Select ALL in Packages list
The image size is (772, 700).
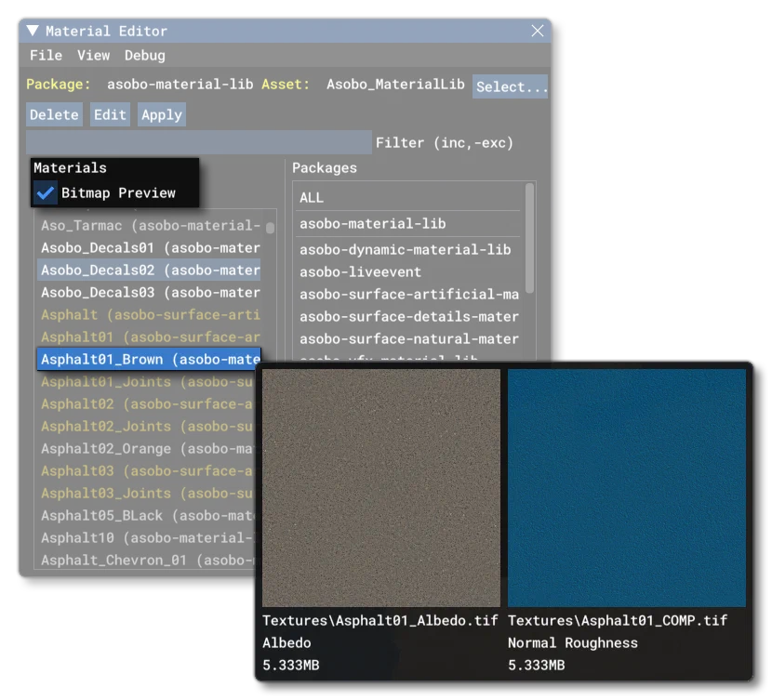(x=408, y=198)
